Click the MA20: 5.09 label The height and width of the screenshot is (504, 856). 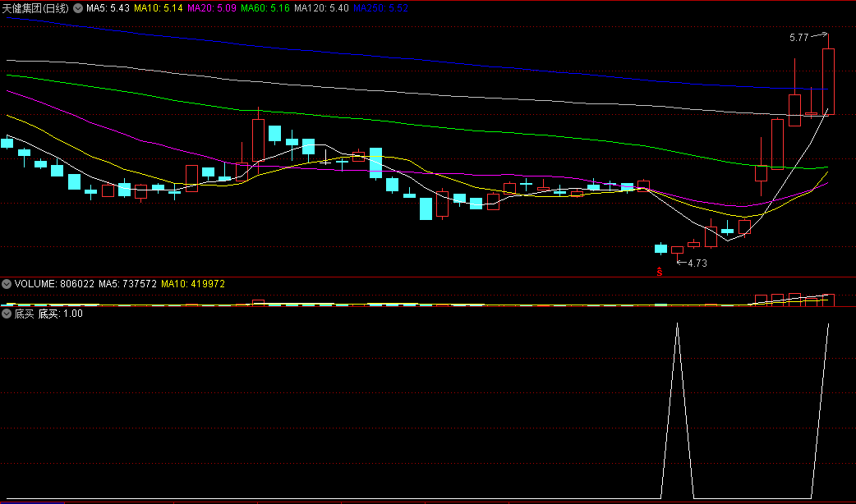[x=212, y=8]
